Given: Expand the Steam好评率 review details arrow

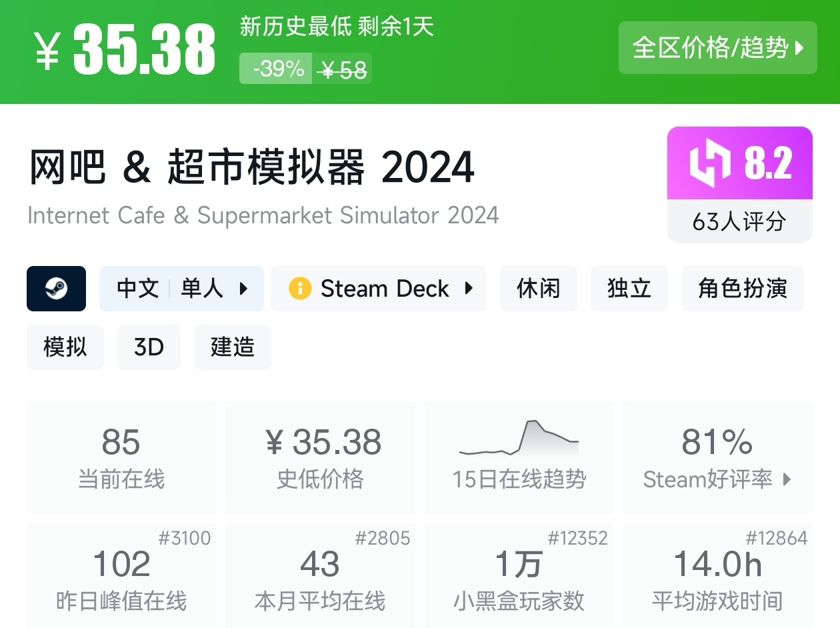Looking at the screenshot, I should coord(787,479).
